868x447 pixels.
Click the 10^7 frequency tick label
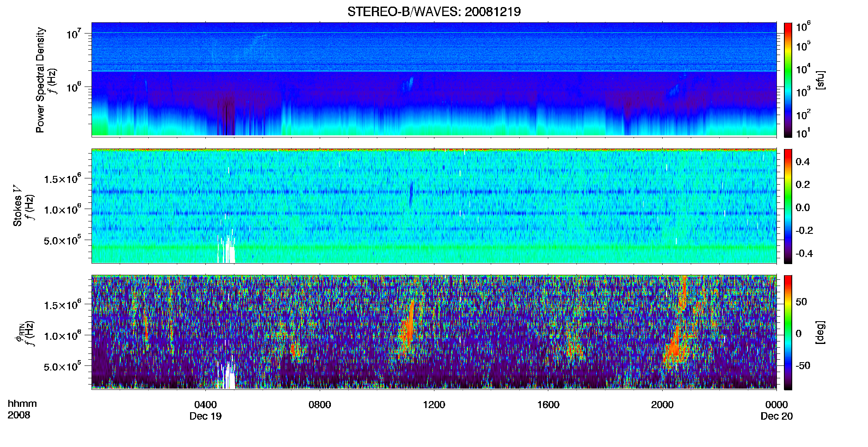(x=74, y=33)
